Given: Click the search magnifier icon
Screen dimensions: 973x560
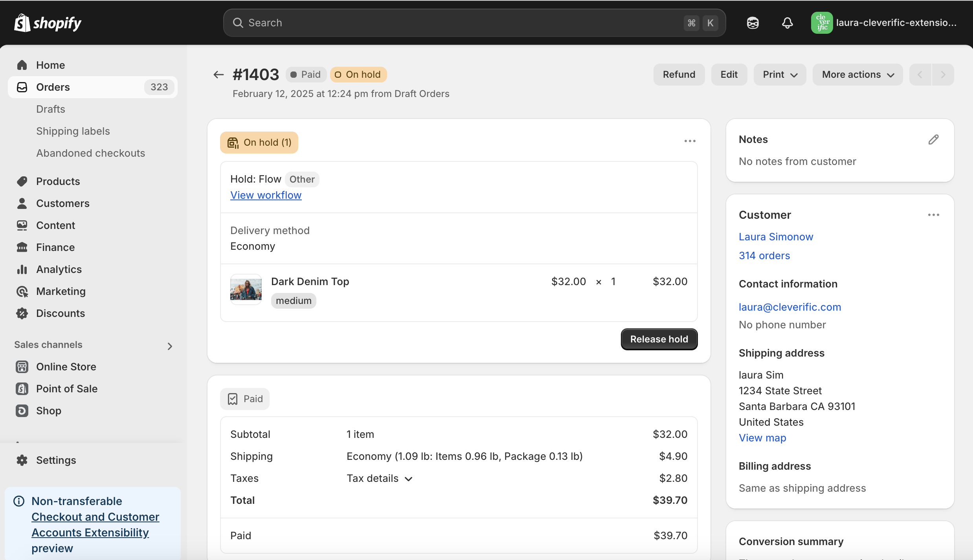Looking at the screenshot, I should [238, 23].
